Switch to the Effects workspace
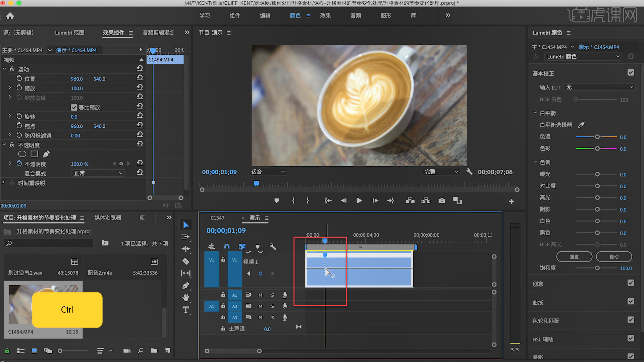The image size is (644, 362). [325, 15]
